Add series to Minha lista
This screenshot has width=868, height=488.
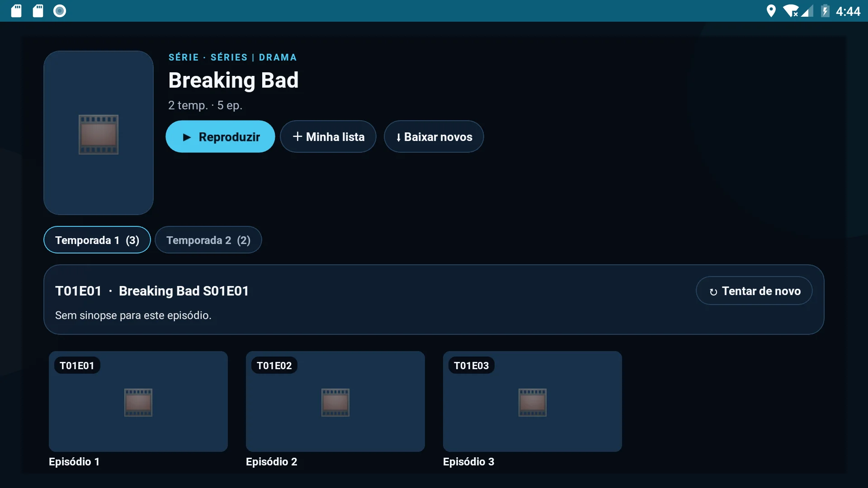(x=328, y=136)
